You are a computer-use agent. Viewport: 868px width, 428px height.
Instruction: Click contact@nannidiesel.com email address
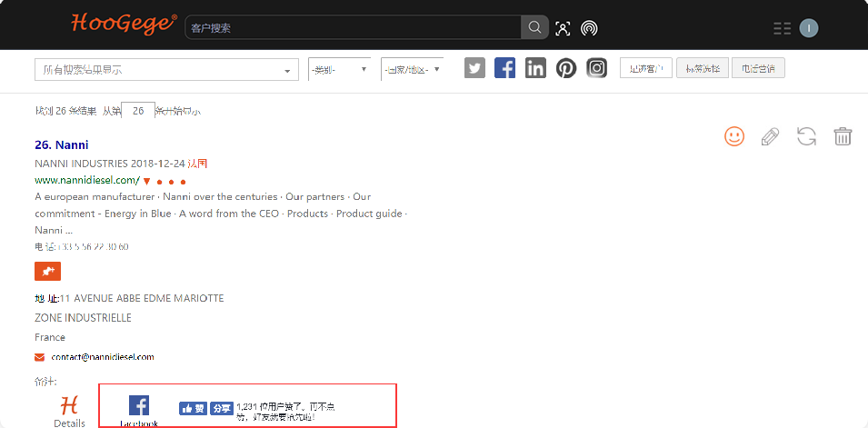103,357
